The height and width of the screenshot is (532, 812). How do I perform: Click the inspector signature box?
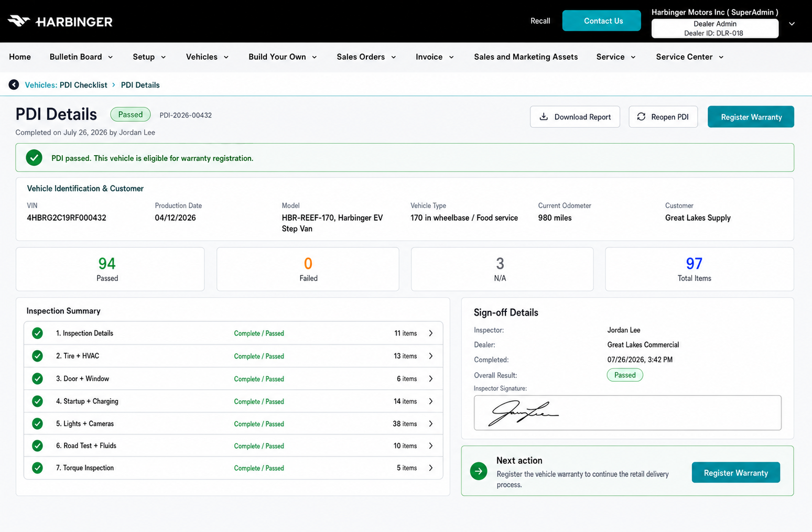click(x=627, y=413)
